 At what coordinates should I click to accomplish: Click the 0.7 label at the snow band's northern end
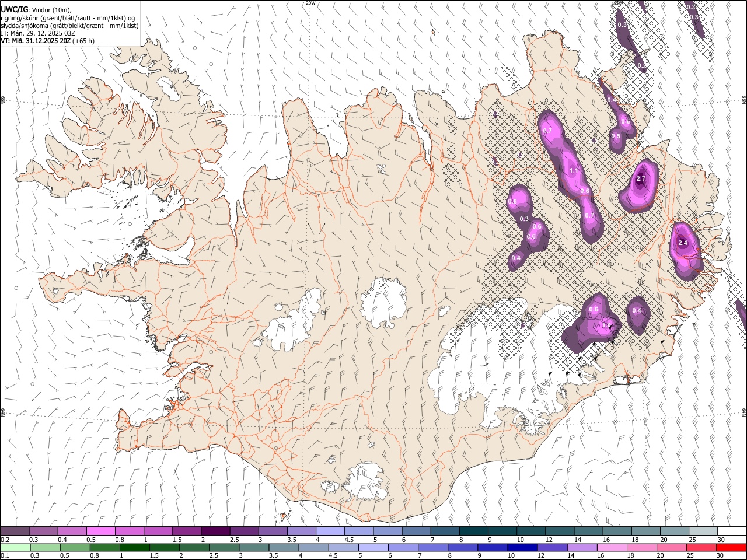coord(547,131)
